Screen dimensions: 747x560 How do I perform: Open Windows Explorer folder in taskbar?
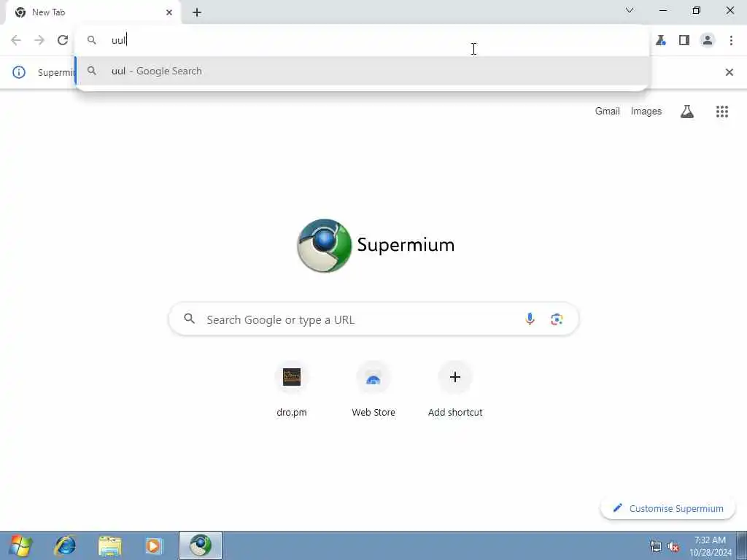click(x=110, y=545)
